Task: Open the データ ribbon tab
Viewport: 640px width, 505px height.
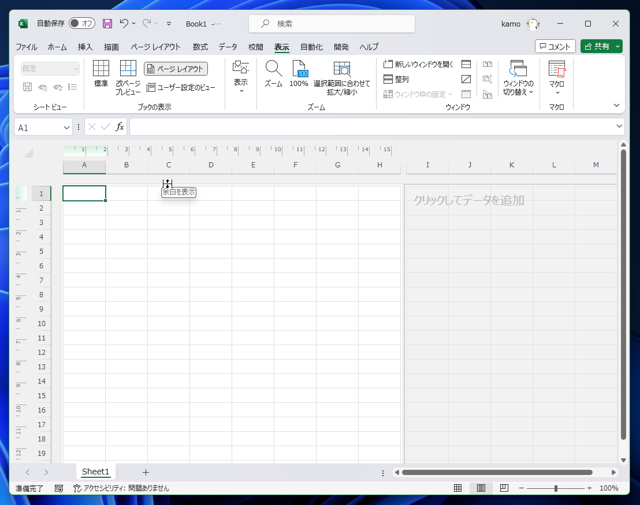Action: point(228,47)
